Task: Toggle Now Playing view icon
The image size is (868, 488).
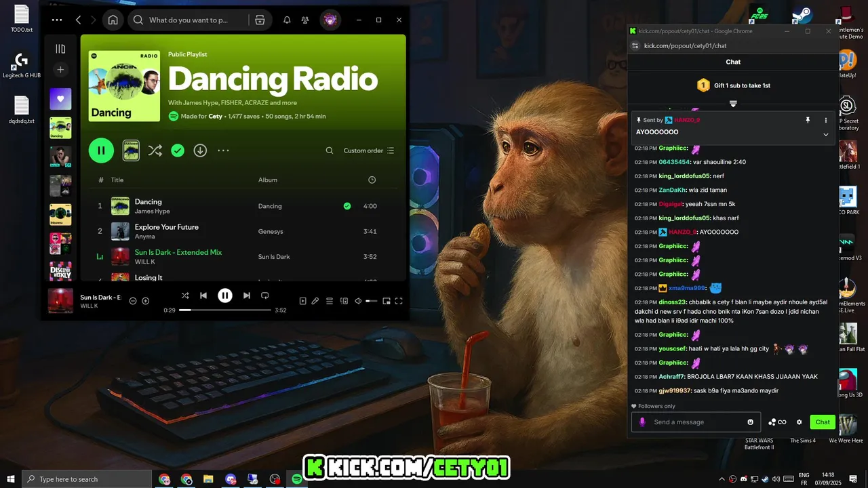Action: coord(303,301)
